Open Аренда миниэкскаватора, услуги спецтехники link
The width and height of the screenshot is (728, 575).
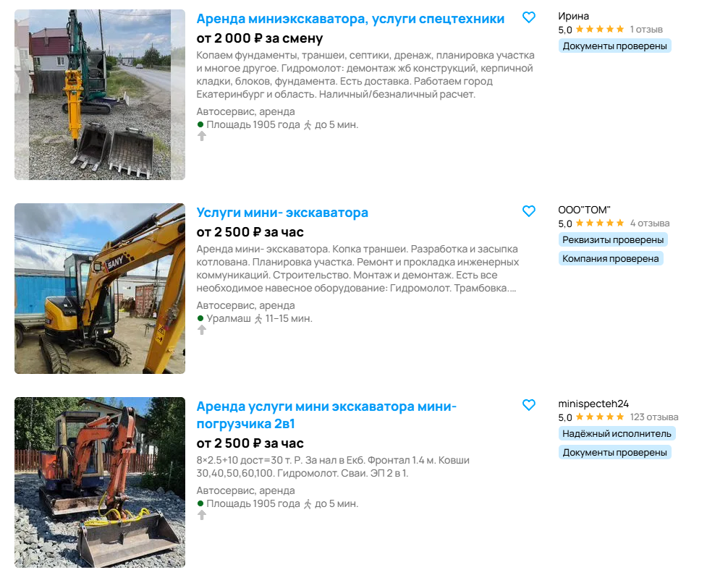coord(350,19)
